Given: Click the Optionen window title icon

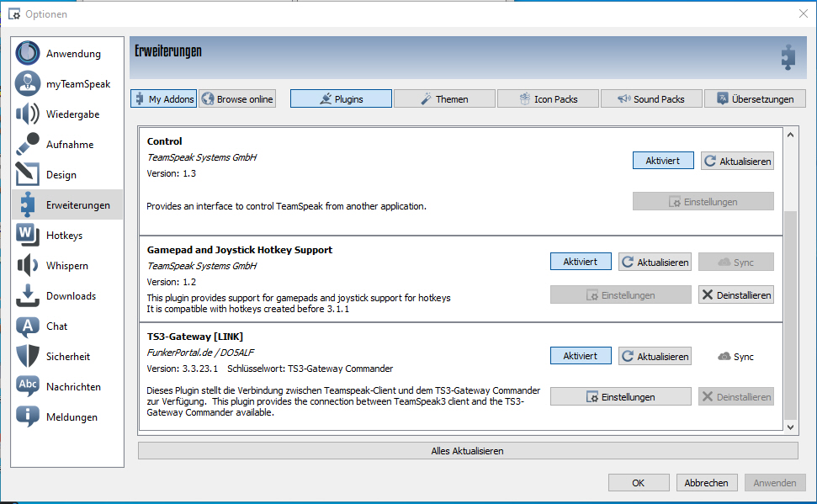Looking at the screenshot, I should point(14,14).
